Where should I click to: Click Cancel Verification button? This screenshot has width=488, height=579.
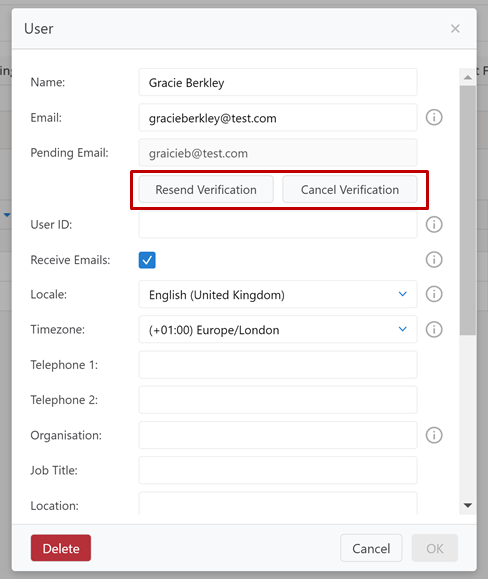[350, 189]
